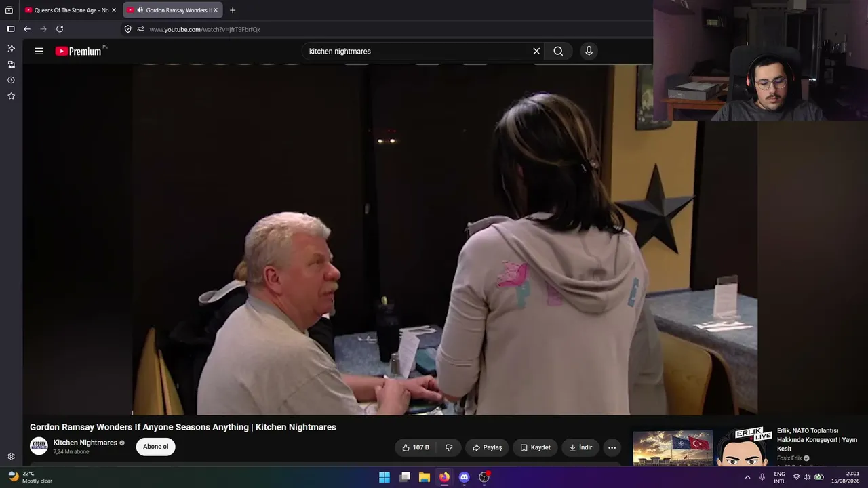This screenshot has width=868, height=488.
Task: Open network, volume and battery quick settings
Action: pos(807,477)
